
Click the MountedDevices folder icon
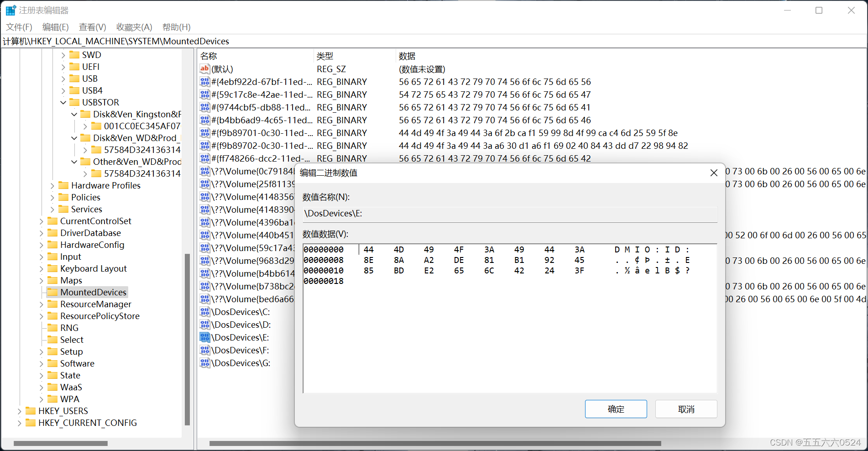53,292
